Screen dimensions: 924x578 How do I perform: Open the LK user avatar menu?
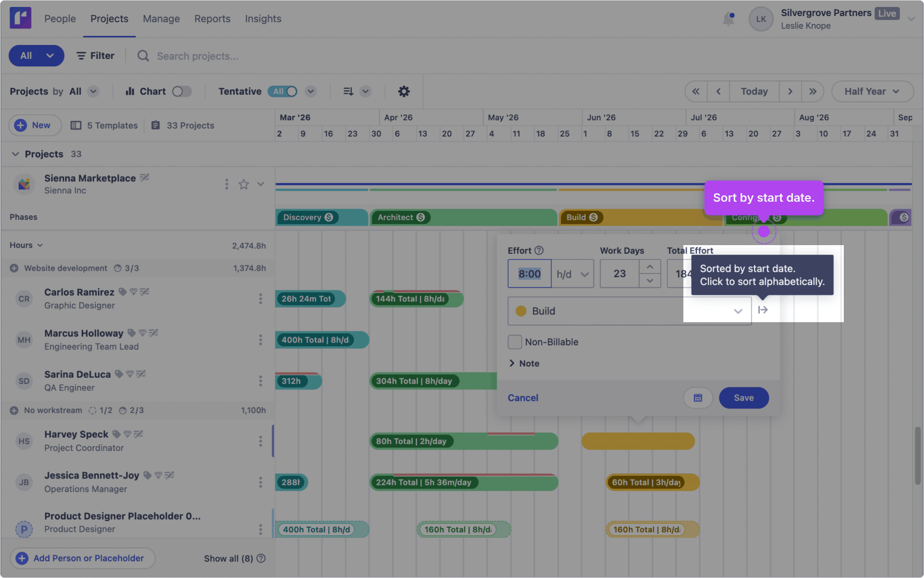[x=761, y=19]
